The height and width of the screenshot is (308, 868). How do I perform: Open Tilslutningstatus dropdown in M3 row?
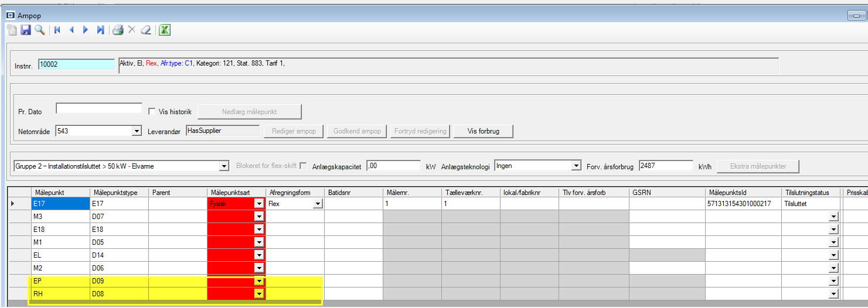(834, 217)
